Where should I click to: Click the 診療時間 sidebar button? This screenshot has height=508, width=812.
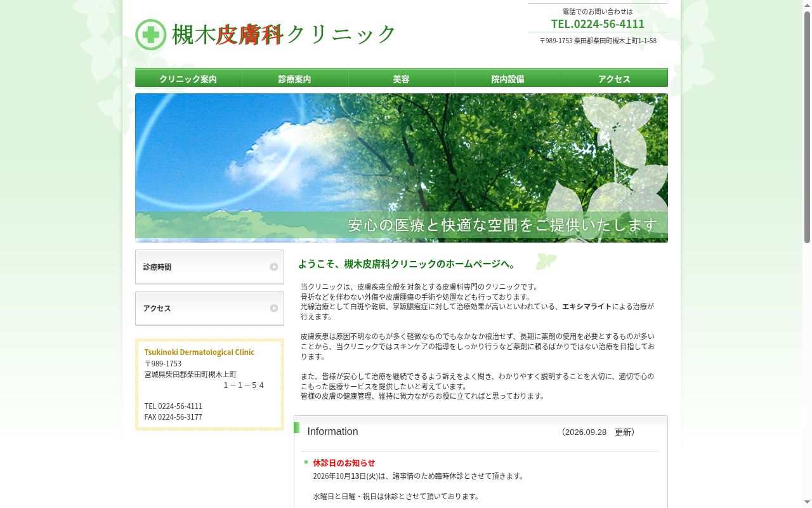pyautogui.click(x=209, y=267)
